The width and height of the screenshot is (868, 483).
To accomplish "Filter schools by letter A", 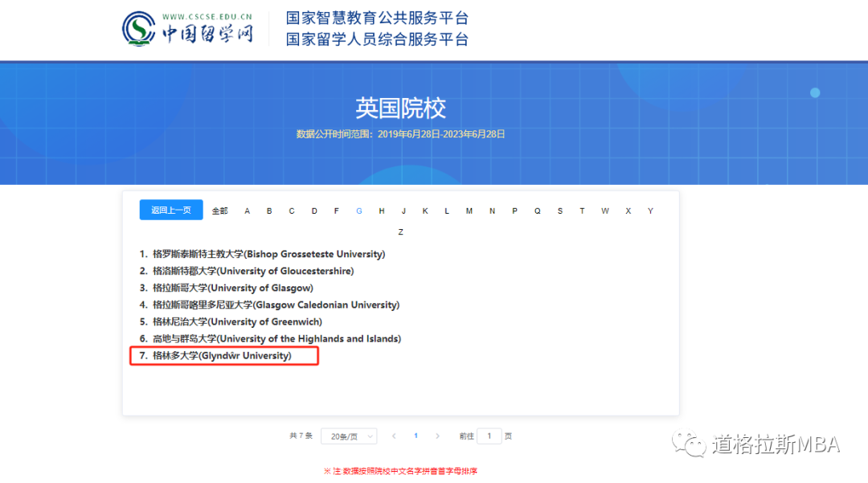I will pos(248,211).
